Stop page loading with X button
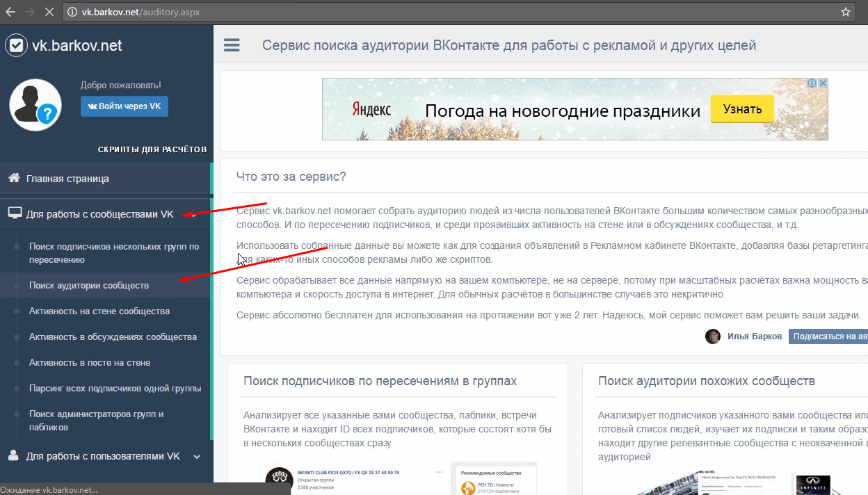Screen dimensions: 868x495 (50, 12)
